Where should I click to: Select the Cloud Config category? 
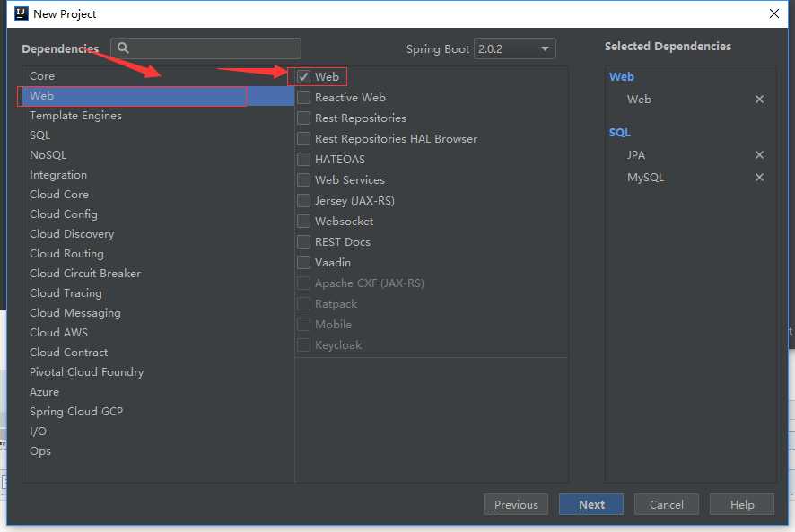pyautogui.click(x=158, y=214)
